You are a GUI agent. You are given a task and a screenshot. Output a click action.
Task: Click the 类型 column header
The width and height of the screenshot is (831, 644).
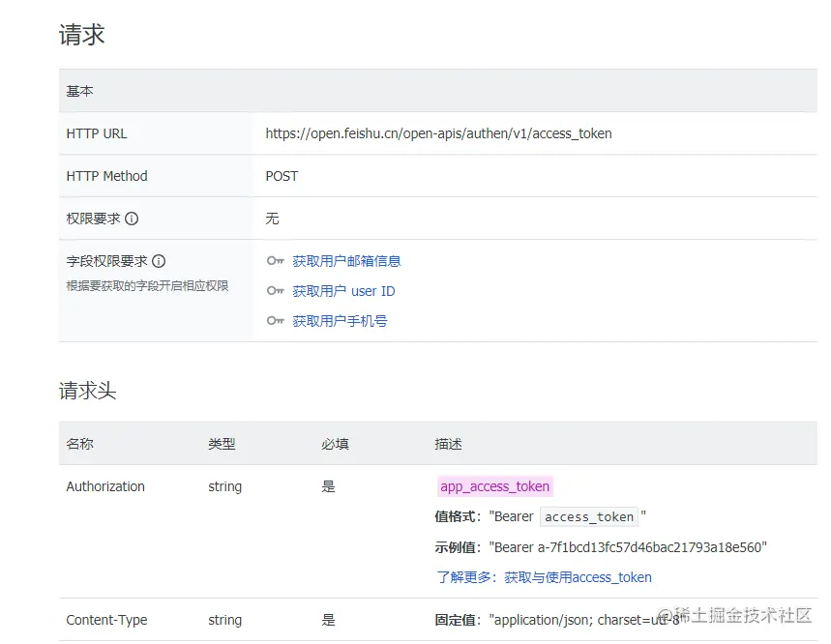222,444
